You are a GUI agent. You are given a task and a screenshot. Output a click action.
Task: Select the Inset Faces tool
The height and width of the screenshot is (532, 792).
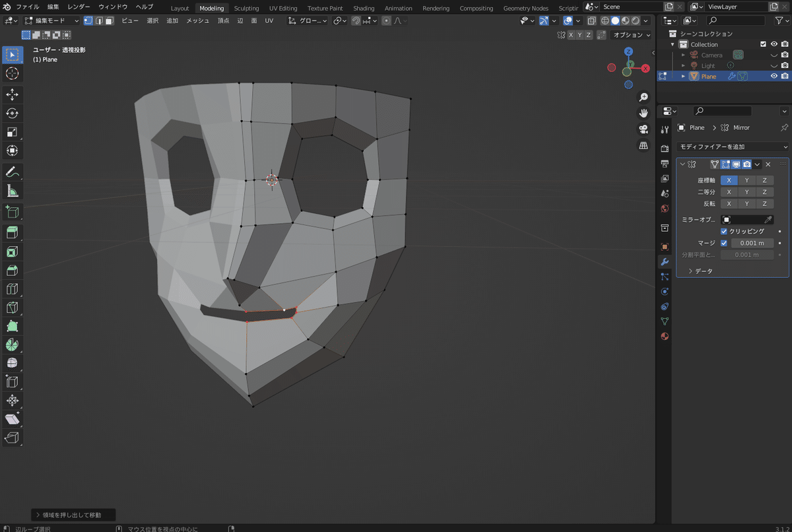[13, 251]
